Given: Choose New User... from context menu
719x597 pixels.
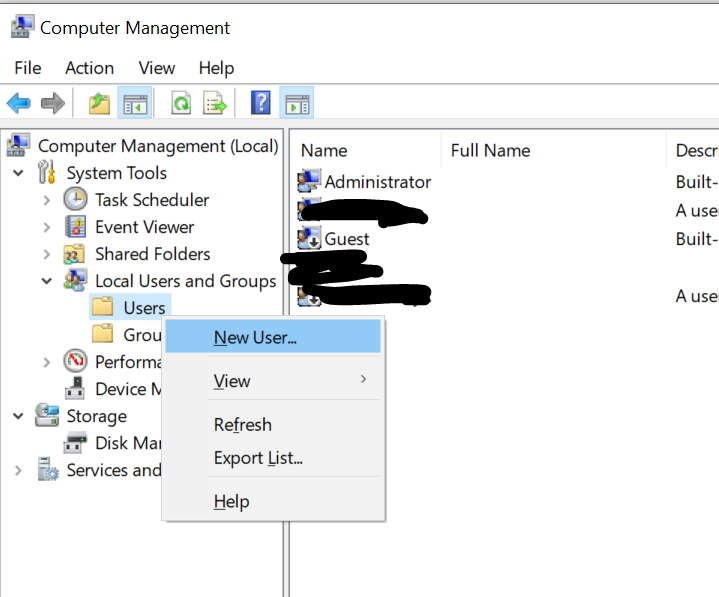Looking at the screenshot, I should pos(255,338).
